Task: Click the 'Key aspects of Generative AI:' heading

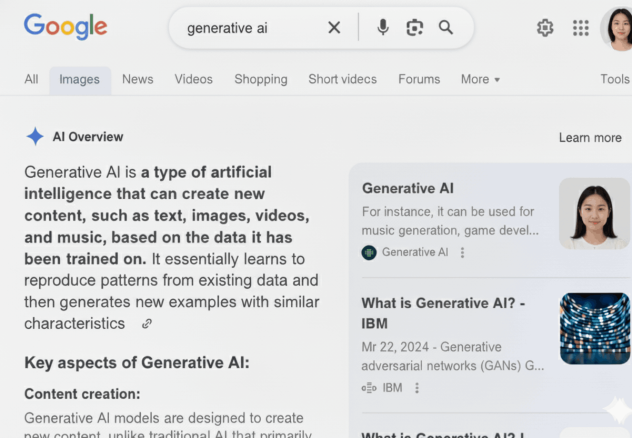Action: pyautogui.click(x=137, y=363)
